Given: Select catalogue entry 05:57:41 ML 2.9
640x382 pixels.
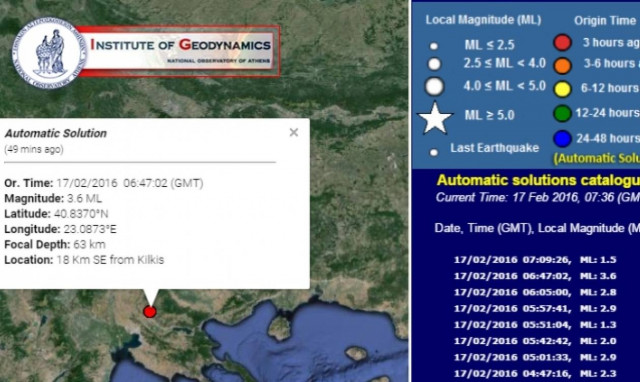Looking at the screenshot, I should click(535, 309).
